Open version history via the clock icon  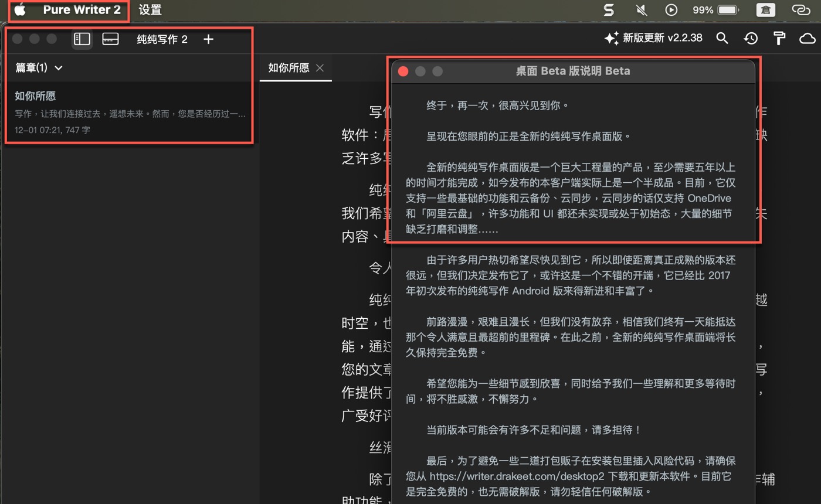click(x=751, y=38)
